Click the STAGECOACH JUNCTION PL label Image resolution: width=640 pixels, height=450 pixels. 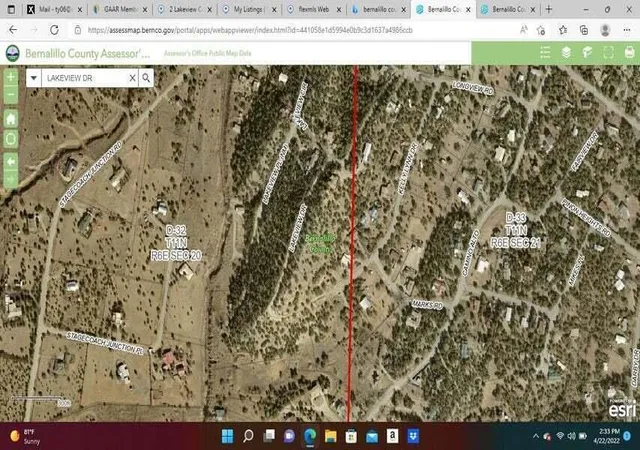(105, 343)
